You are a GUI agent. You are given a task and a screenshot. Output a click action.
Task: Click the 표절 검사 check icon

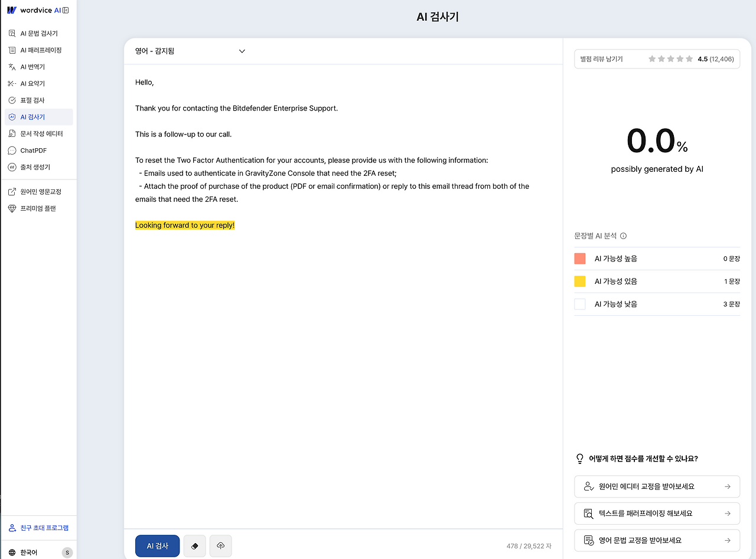click(12, 100)
